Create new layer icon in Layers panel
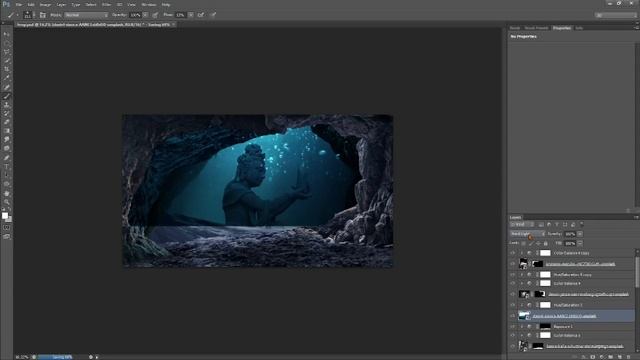 coord(620,357)
